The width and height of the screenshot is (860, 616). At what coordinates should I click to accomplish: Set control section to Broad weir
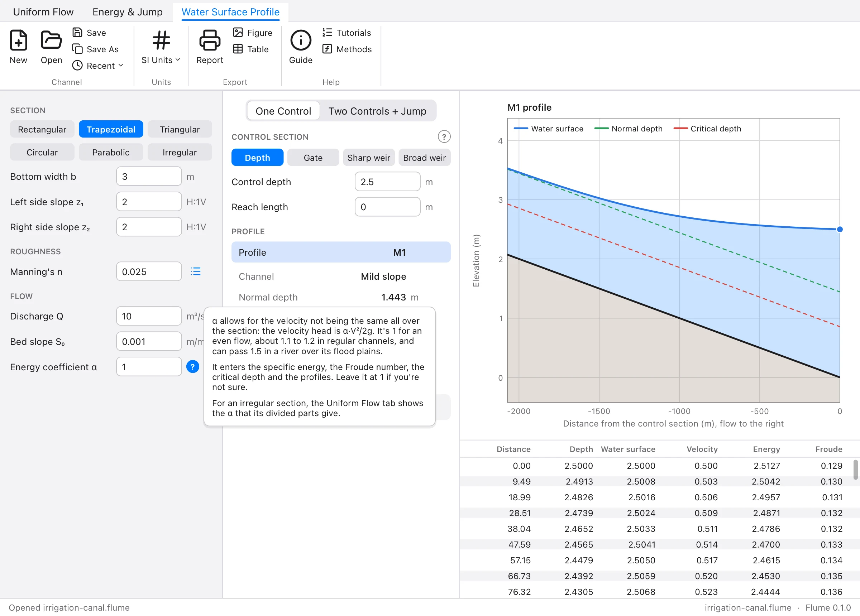coord(425,157)
